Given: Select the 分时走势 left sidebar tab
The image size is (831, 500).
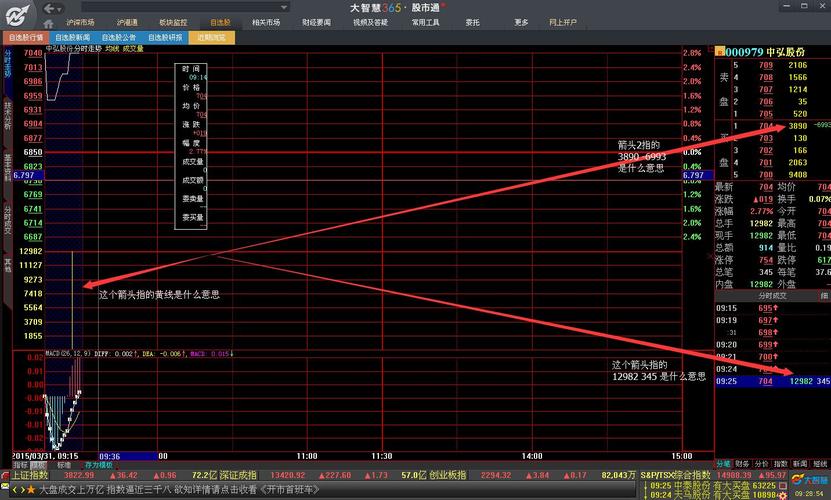Looking at the screenshot, I should point(7,64).
